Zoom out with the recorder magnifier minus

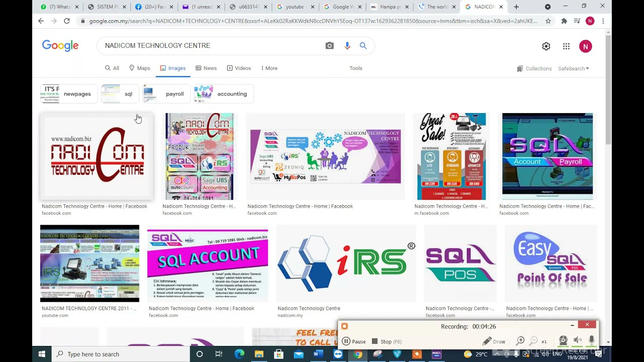point(534,341)
